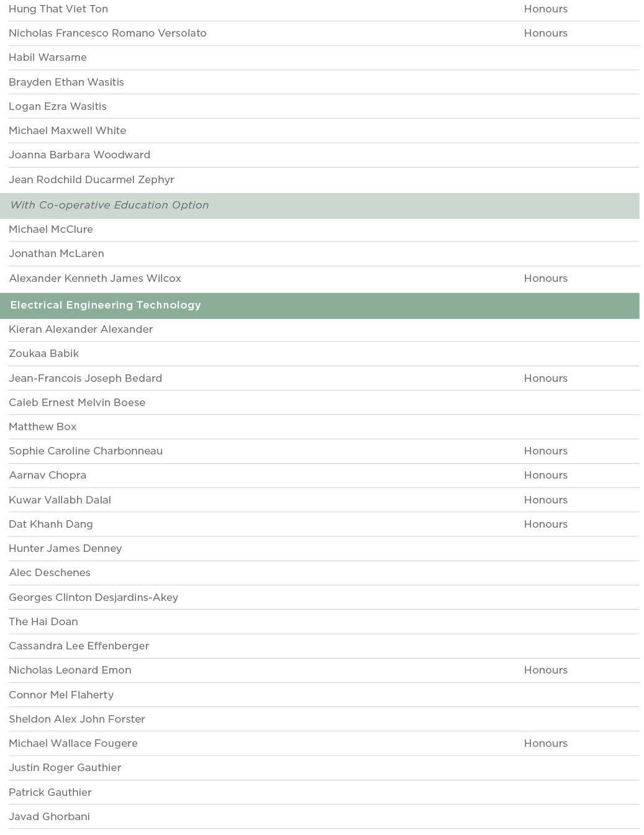Select Nicholas Francesco Romano Versolato row
The image size is (644, 835).
107,33
